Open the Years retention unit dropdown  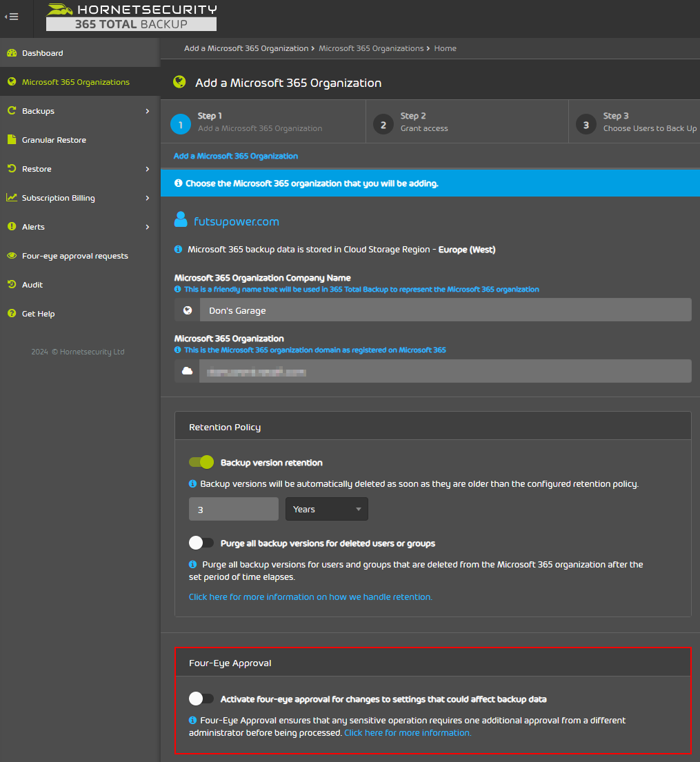pyautogui.click(x=327, y=509)
